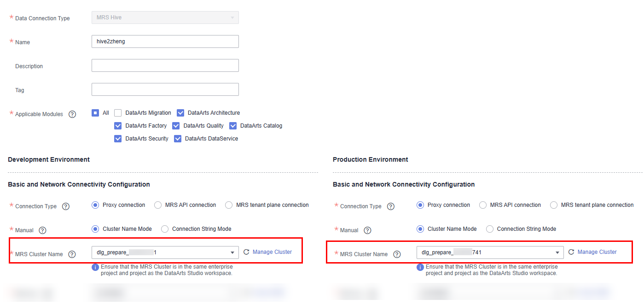
Task: Click help icon by Production MRS Cluster Name
Action: (397, 254)
